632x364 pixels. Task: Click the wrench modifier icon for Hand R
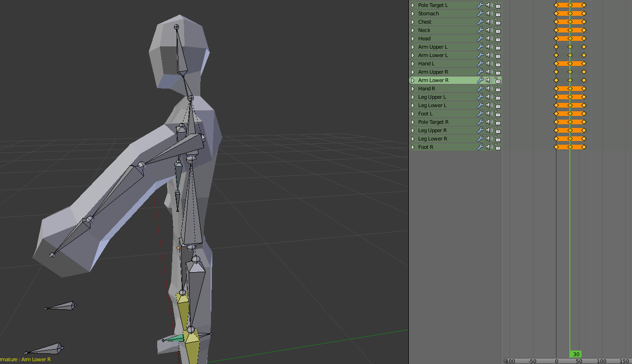click(x=480, y=89)
